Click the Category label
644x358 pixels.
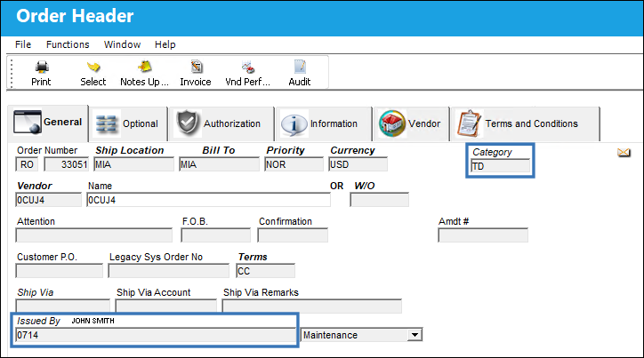coord(492,152)
